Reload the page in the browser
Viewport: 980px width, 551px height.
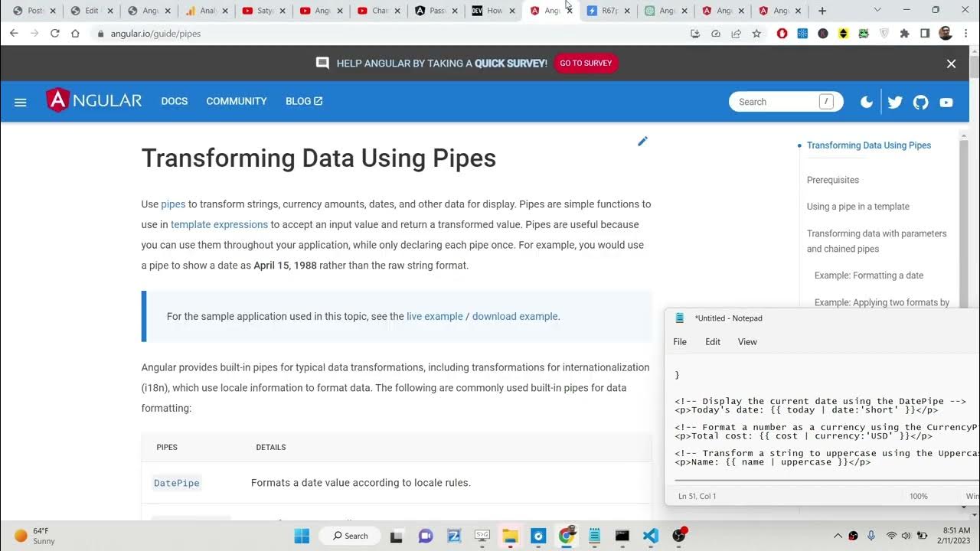point(54,34)
